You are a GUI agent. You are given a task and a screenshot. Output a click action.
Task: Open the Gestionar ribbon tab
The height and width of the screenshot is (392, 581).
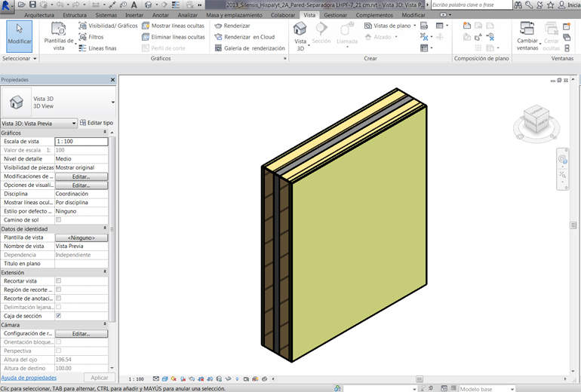click(x=336, y=15)
